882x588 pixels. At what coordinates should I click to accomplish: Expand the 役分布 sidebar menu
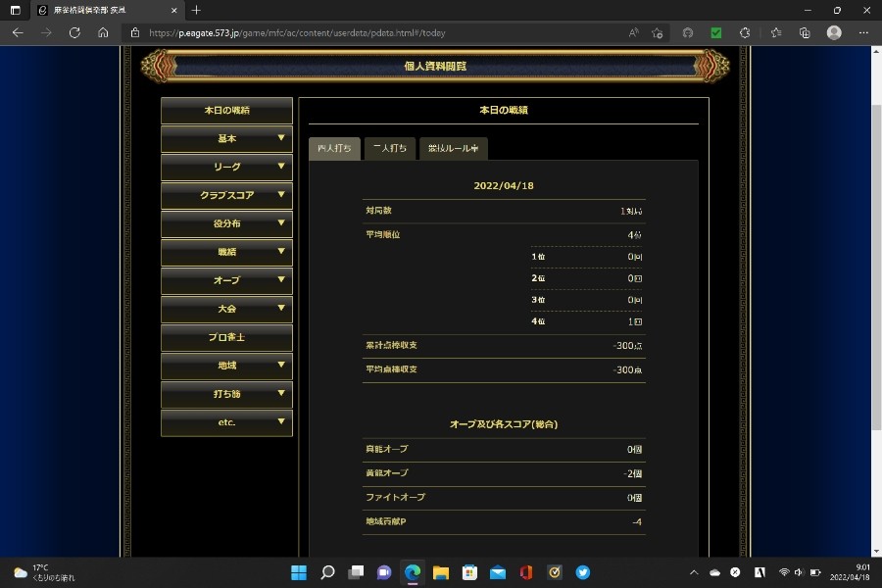tap(226, 224)
